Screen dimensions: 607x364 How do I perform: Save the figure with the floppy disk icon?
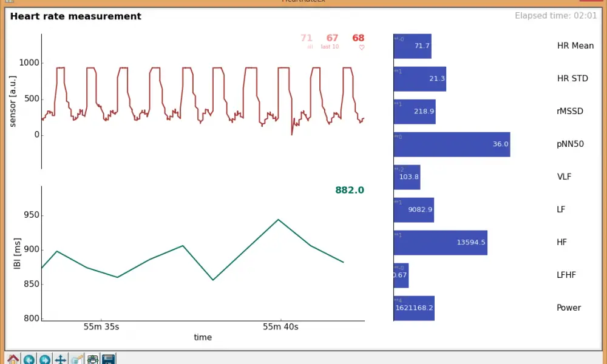pos(109,359)
